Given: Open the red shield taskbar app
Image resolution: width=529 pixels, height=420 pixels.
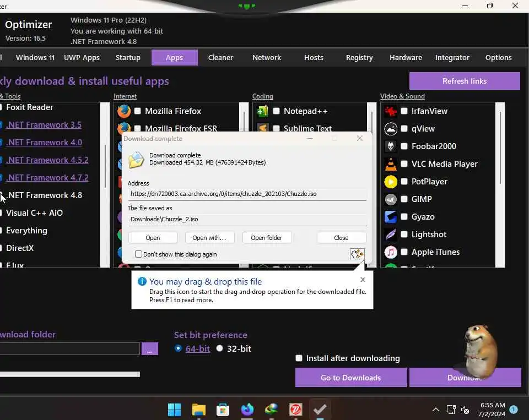Looking at the screenshot, I should (295, 410).
